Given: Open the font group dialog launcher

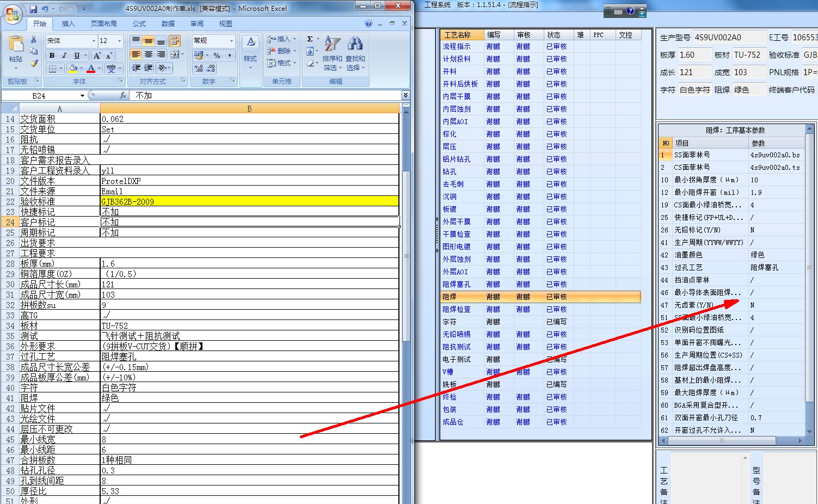Looking at the screenshot, I should [120, 81].
